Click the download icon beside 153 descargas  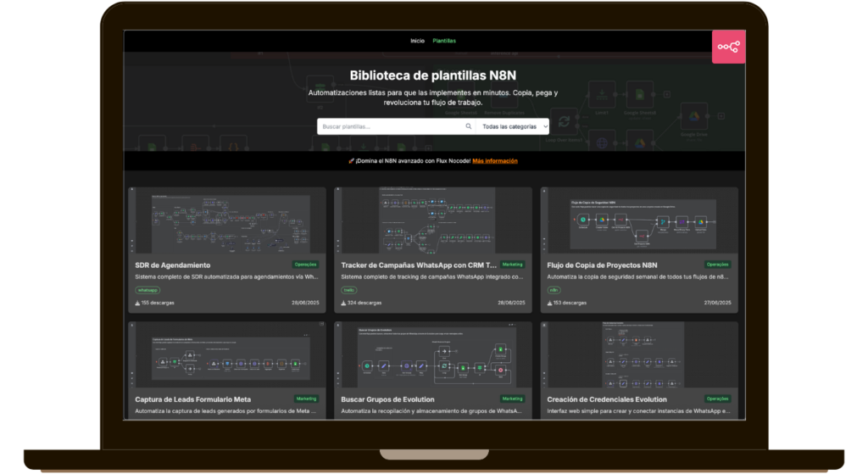tap(549, 303)
